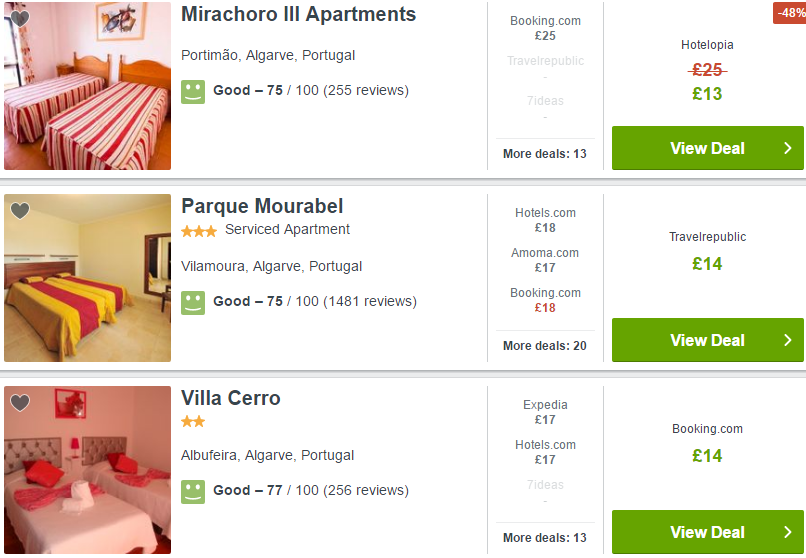This screenshot has width=806, height=558.
Task: Click the -48% discount badge
Action: tap(790, 12)
